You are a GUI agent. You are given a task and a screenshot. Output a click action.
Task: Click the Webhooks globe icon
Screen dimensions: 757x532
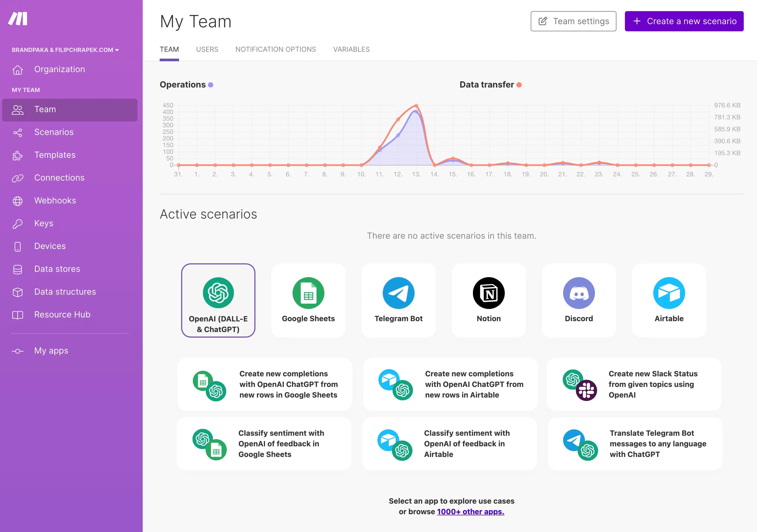pyautogui.click(x=18, y=201)
